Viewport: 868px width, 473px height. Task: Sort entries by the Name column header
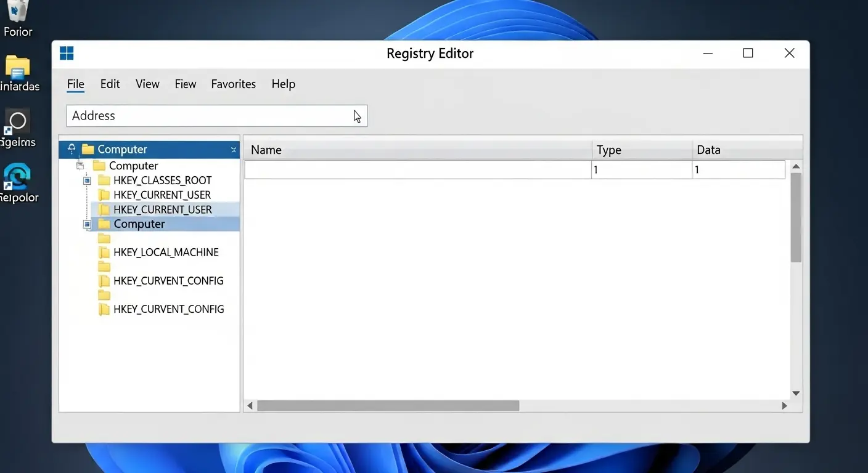point(266,150)
